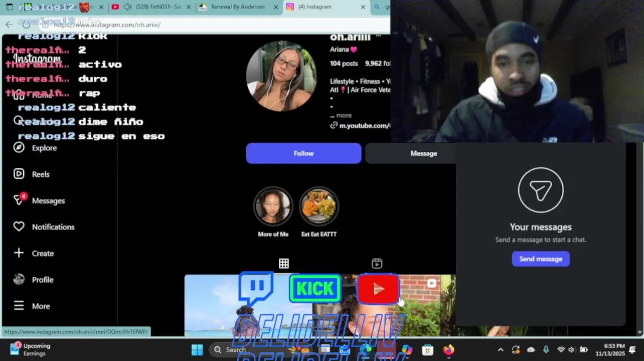Open the 6:53 PM clock calendar
Screen dimensions: 644x361
click(x=610, y=349)
